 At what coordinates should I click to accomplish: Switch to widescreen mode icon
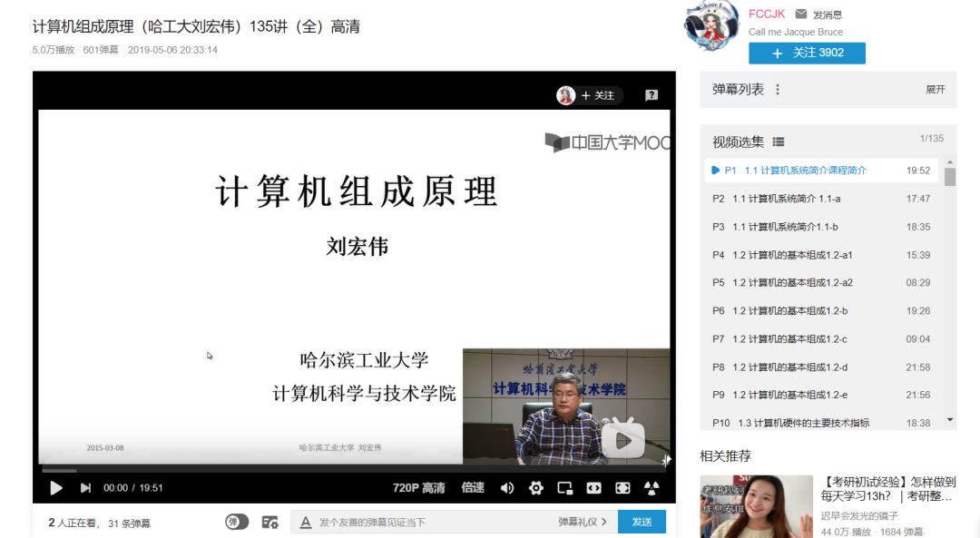point(593,488)
